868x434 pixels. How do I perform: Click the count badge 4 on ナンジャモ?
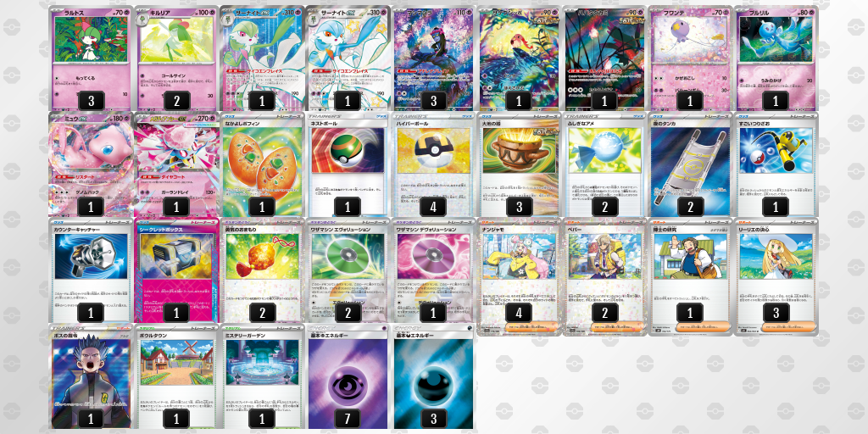click(519, 313)
